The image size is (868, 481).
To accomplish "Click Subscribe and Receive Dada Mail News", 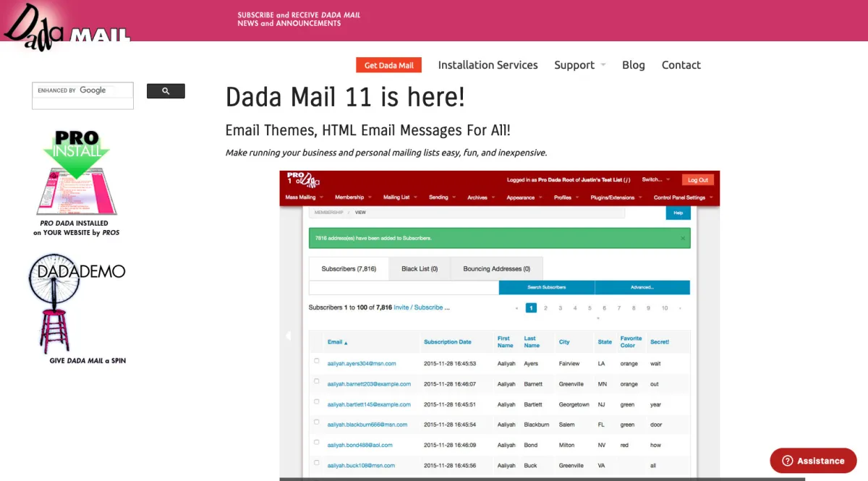I will pos(299,19).
